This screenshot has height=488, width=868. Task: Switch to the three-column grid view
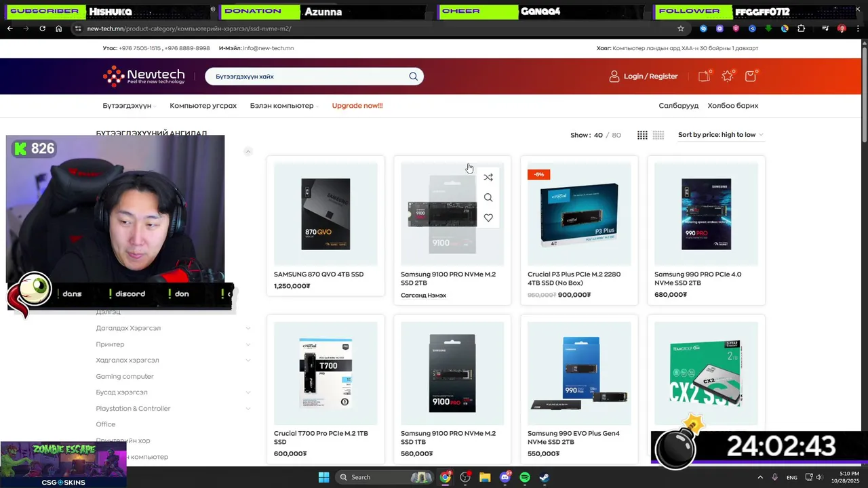[642, 135]
